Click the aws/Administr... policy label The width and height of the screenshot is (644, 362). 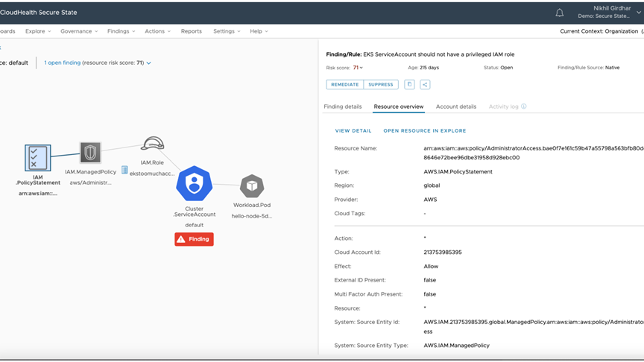click(x=90, y=182)
